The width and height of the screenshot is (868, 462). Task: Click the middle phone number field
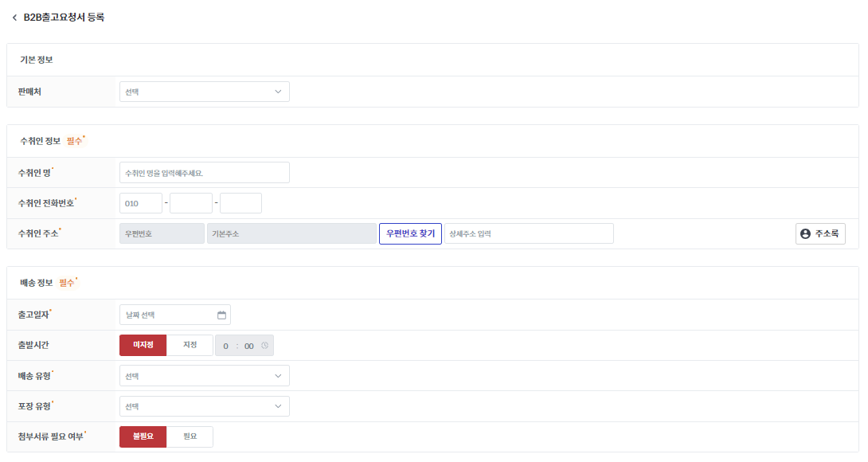[x=191, y=203]
